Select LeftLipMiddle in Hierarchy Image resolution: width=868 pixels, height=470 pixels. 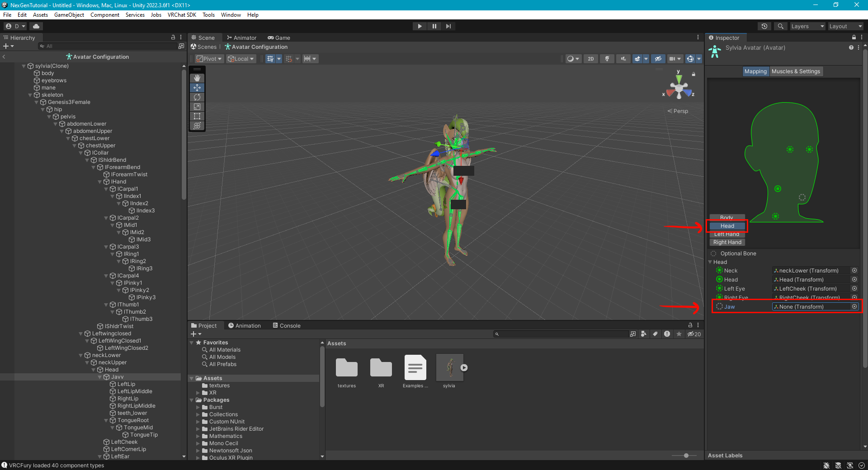coord(135,391)
